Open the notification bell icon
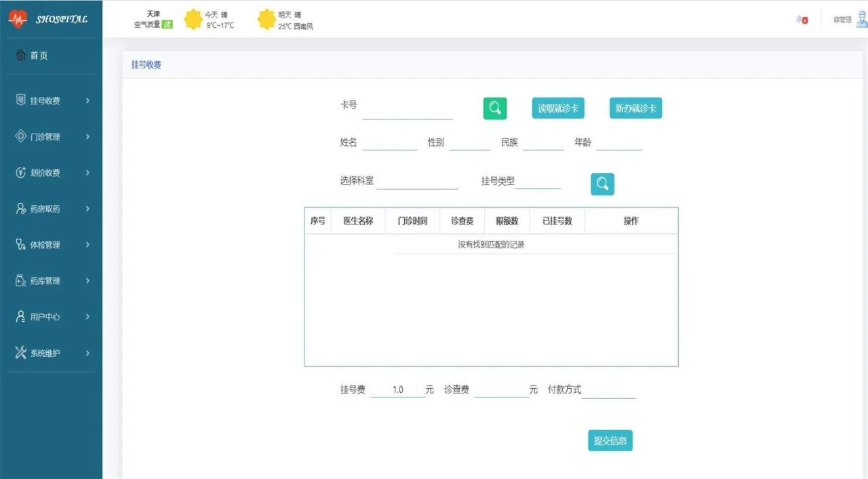The width and height of the screenshot is (868, 479). click(801, 20)
